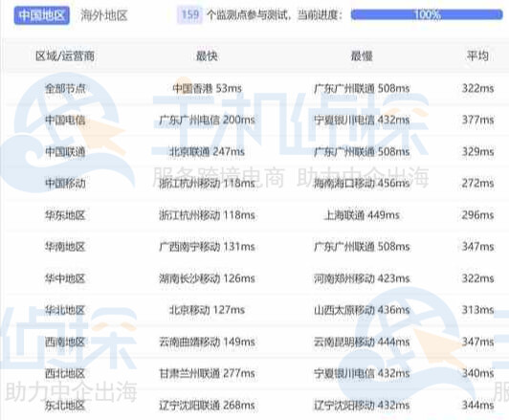
Task: Click the 湖南长沙移动 126ms cell
Action: (207, 278)
